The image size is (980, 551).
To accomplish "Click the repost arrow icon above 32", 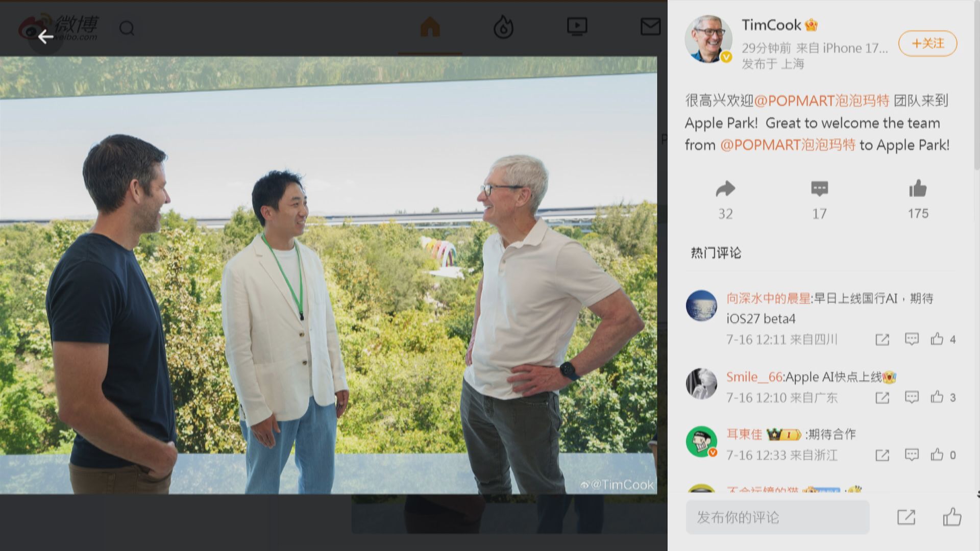I will [x=725, y=189].
